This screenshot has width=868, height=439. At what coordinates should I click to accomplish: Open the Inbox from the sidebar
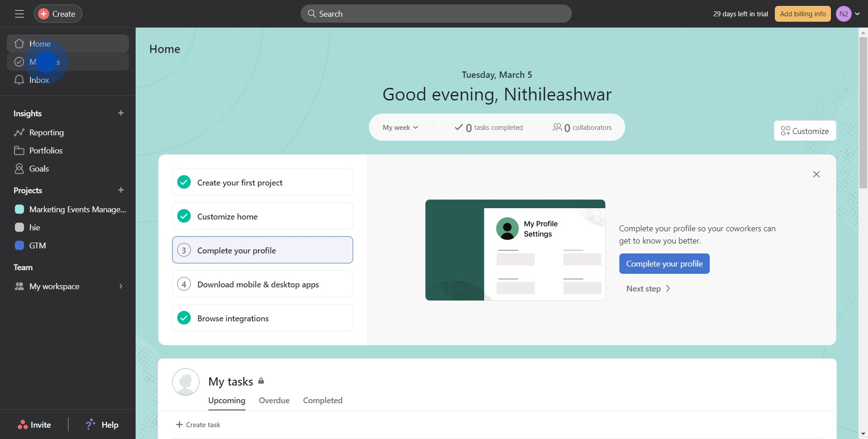39,80
